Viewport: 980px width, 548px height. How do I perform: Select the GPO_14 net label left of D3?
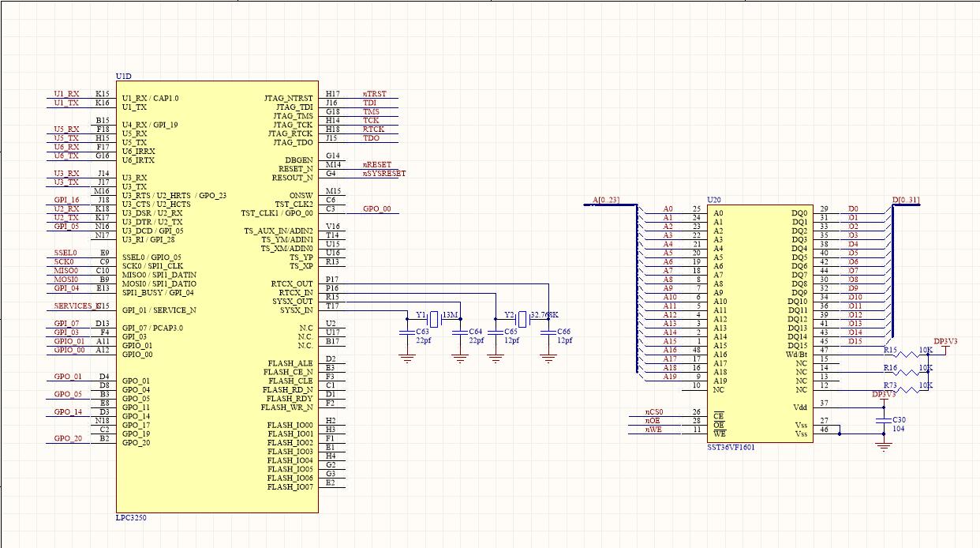tap(68, 411)
